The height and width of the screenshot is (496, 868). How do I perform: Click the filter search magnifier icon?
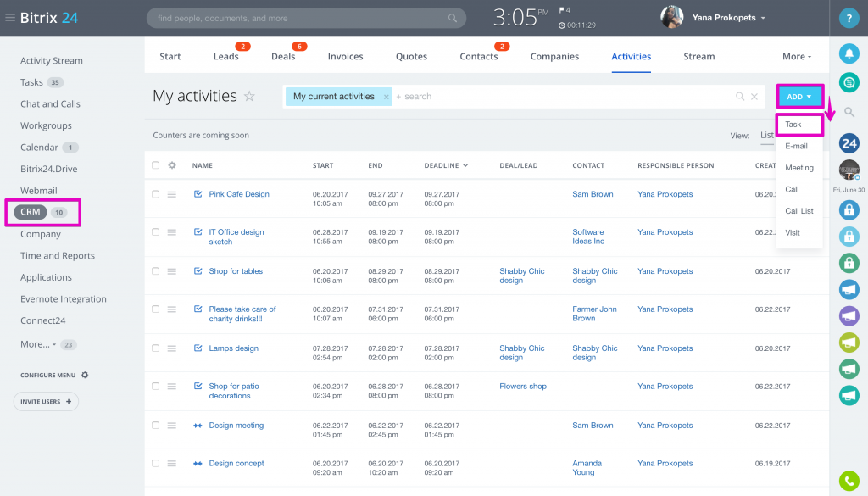pos(739,97)
